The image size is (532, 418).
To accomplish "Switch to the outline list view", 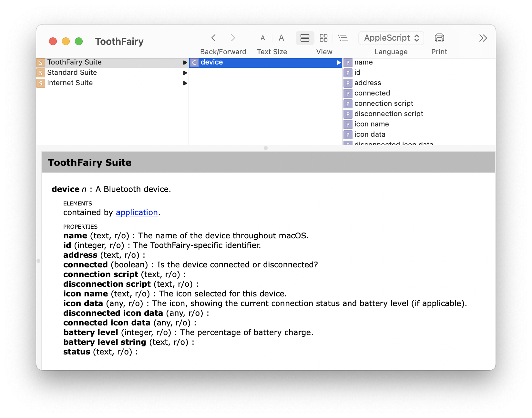I will 343,38.
